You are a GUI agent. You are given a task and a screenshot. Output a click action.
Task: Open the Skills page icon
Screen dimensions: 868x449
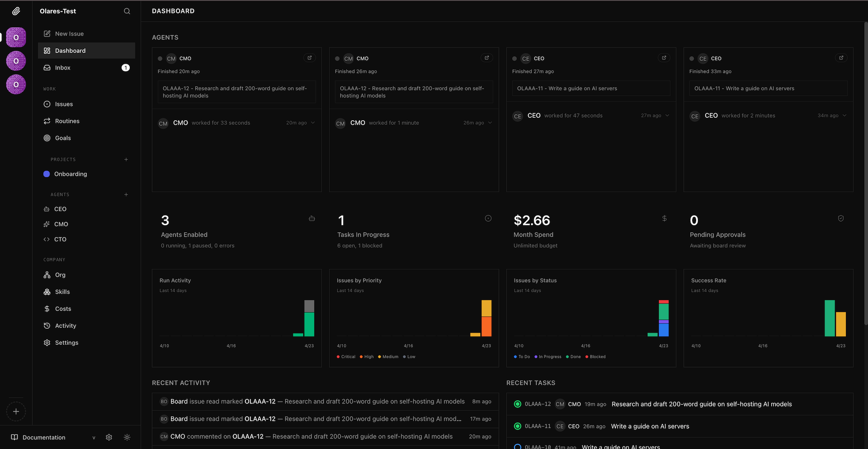point(47,291)
